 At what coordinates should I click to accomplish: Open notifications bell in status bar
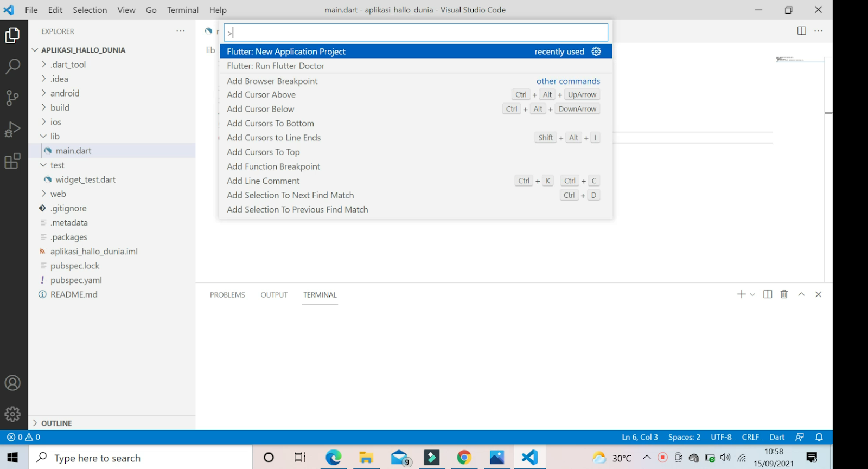(819, 437)
